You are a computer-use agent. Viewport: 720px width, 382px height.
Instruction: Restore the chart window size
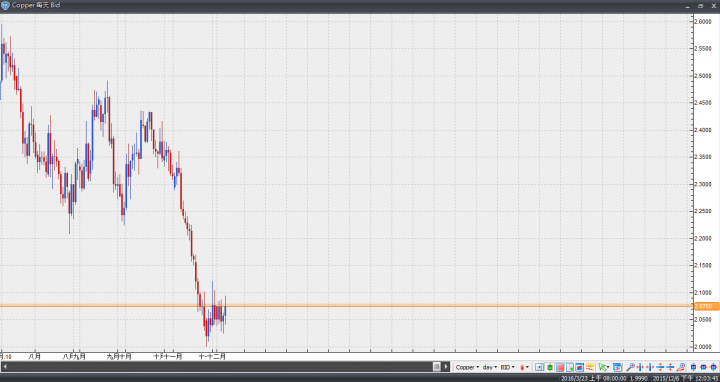(x=700, y=6)
